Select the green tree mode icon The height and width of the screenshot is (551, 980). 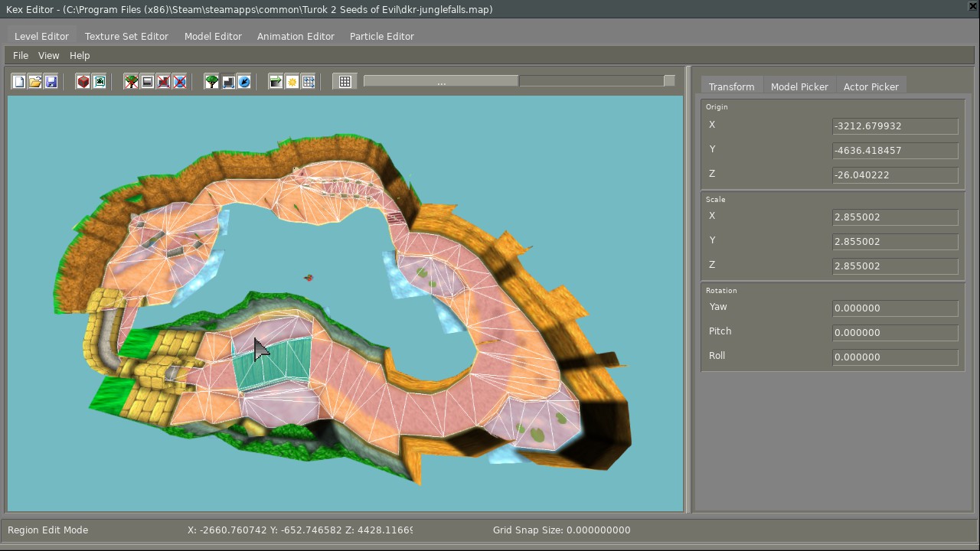click(x=212, y=82)
